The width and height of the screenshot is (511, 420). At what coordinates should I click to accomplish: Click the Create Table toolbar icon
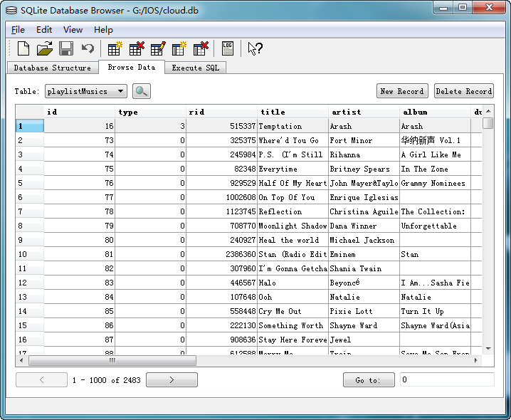point(115,48)
